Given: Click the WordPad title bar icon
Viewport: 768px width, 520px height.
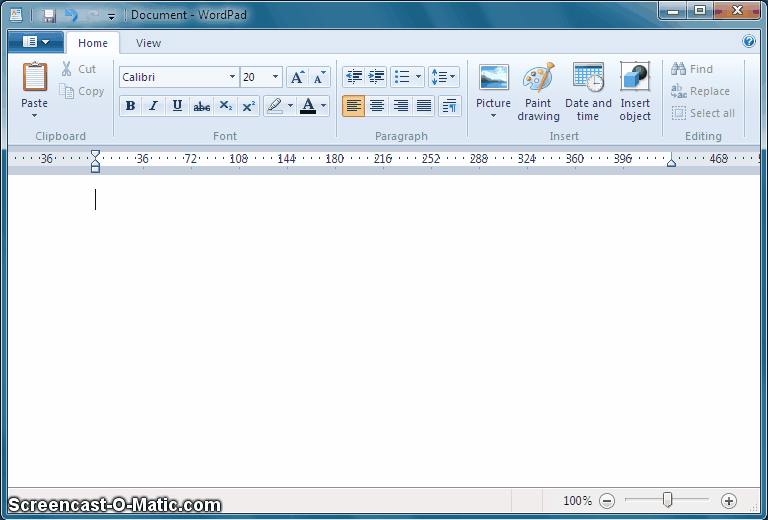Looking at the screenshot, I should pyautogui.click(x=16, y=15).
